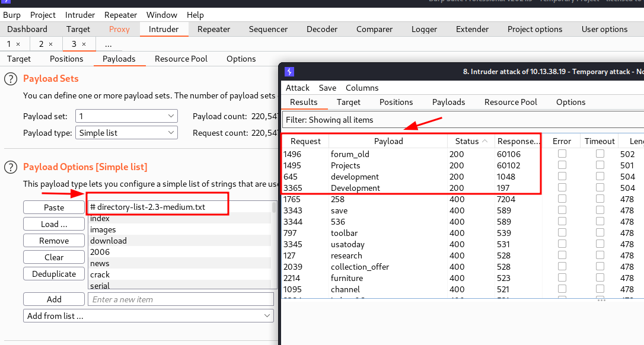644x345 pixels.
Task: Switch to Dashboard tab
Action: click(27, 29)
